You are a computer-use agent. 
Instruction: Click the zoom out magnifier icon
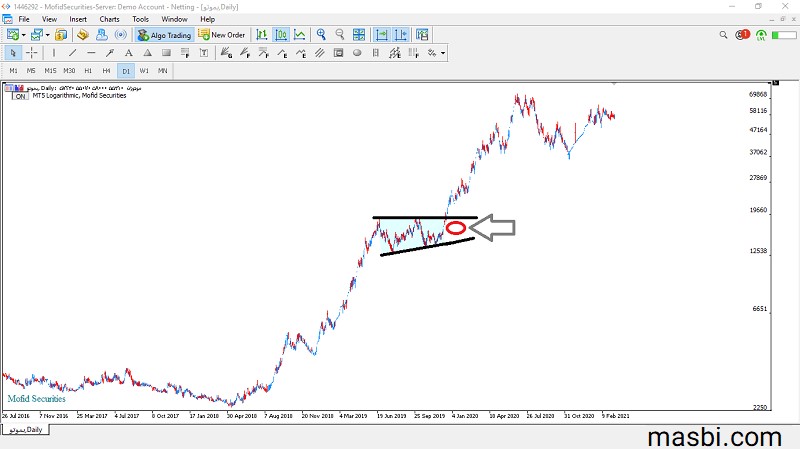340,35
